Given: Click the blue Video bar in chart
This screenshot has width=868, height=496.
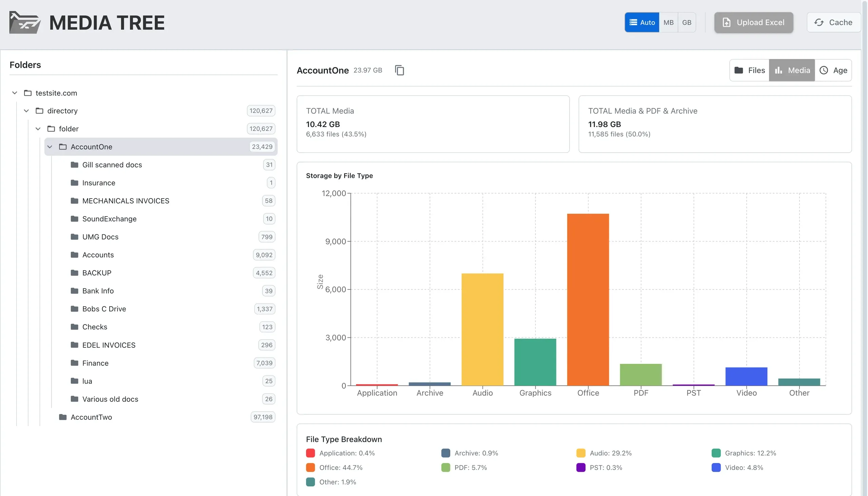Looking at the screenshot, I should click(746, 376).
